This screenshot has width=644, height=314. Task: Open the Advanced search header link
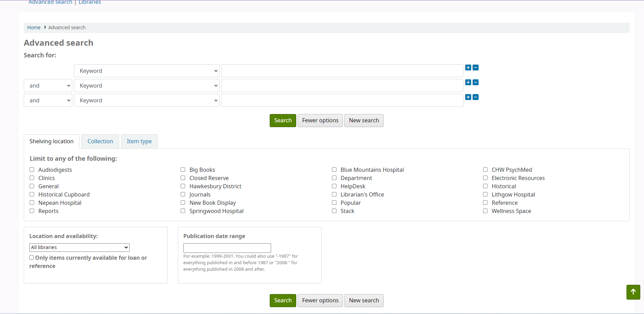50,2
